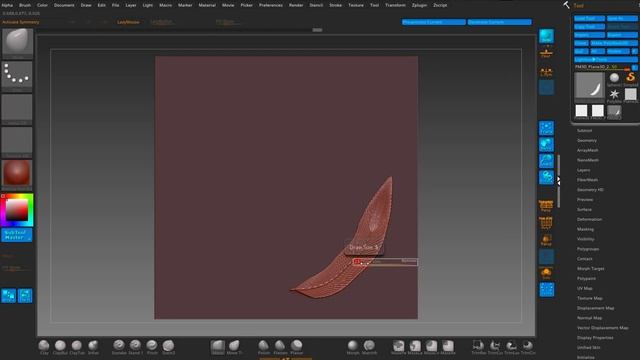Screen dimensions: 640x360
Task: Click the Xpose icon on right shelf
Action: [546, 290]
